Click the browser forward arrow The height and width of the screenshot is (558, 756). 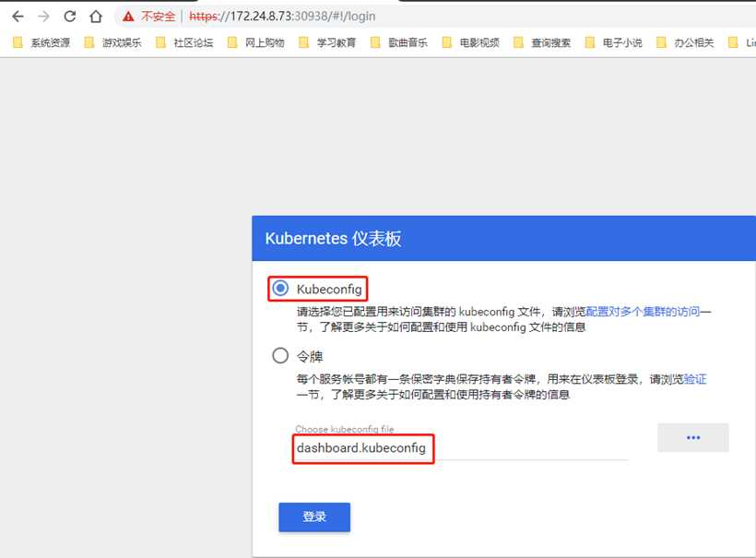tap(44, 17)
